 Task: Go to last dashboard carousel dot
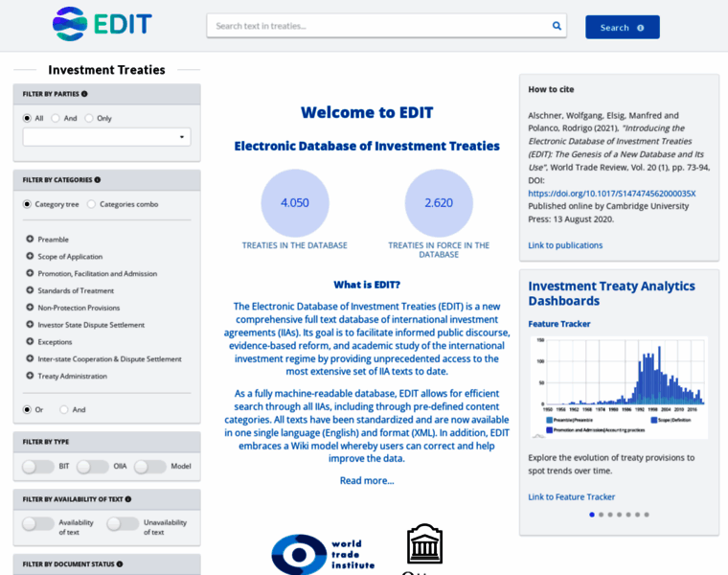pos(647,515)
